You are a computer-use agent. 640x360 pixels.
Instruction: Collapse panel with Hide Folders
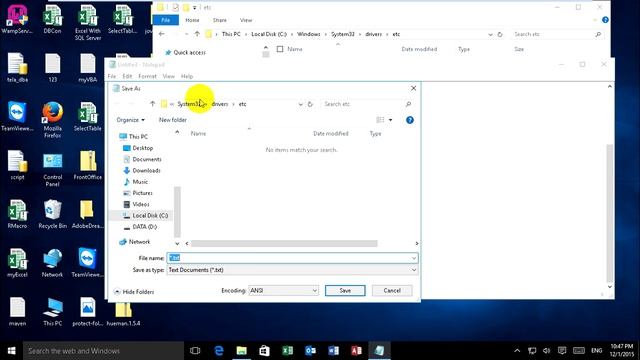tap(134, 292)
